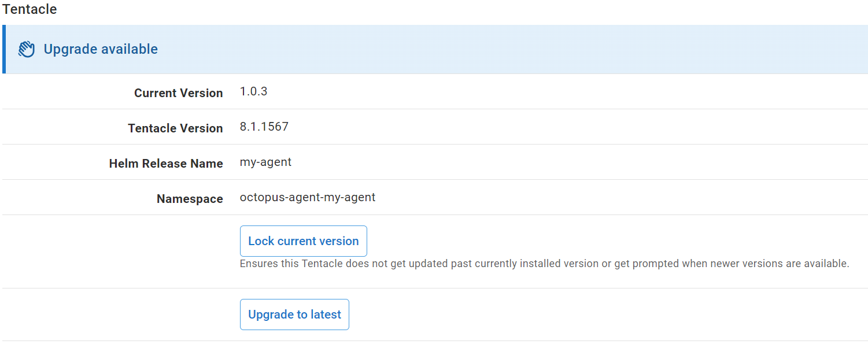Click the Helm Release Name my-agent value
This screenshot has width=868, height=344.
click(x=265, y=161)
